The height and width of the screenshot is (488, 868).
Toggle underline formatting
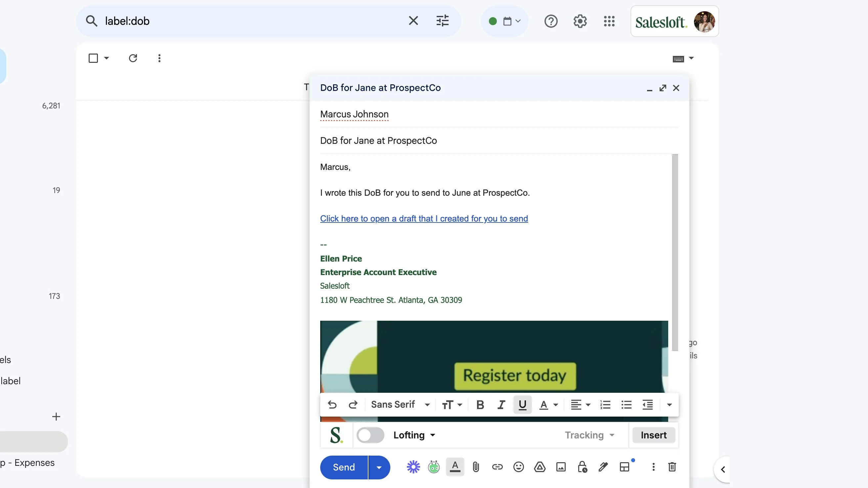pyautogui.click(x=522, y=404)
